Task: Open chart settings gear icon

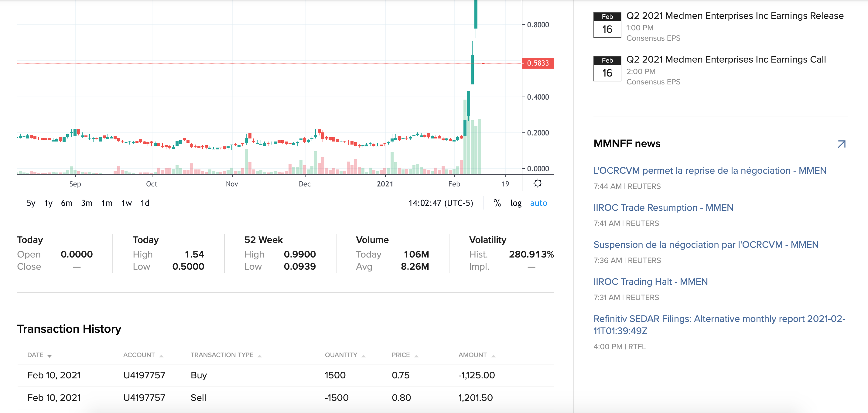Action: [x=538, y=183]
